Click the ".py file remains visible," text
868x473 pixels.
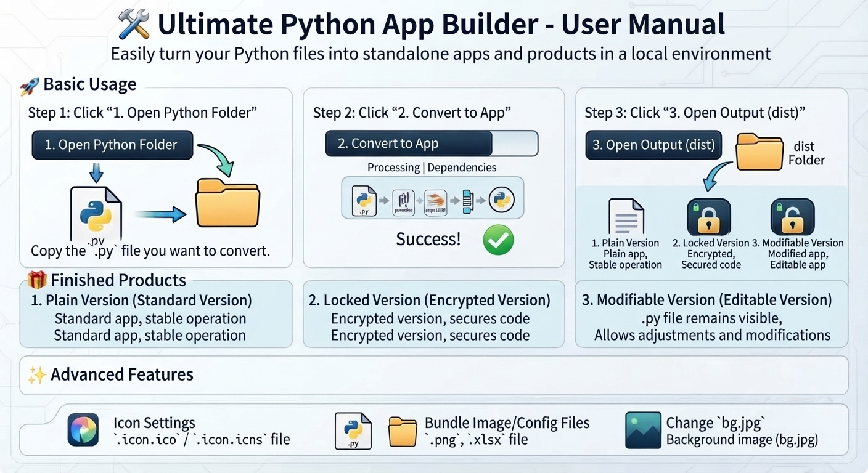click(711, 318)
